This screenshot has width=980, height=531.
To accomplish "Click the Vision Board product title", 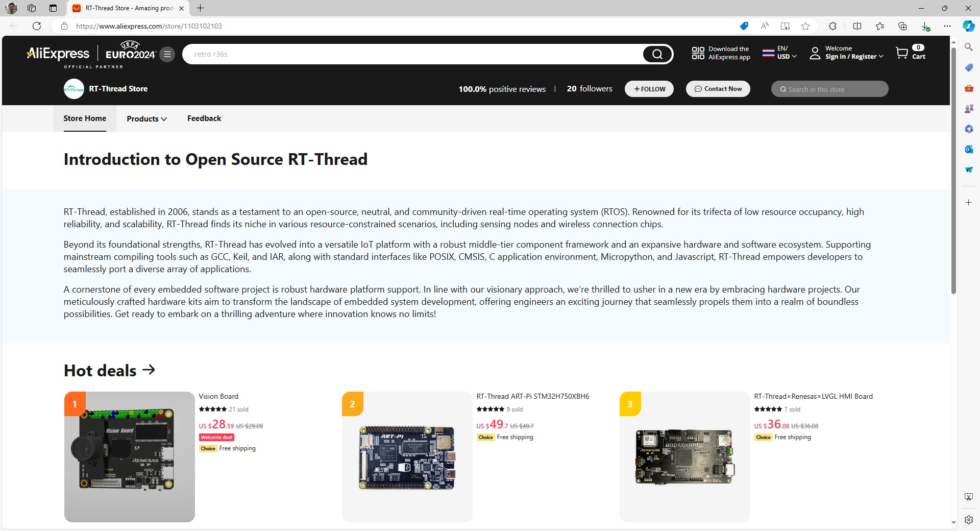I will click(218, 396).
